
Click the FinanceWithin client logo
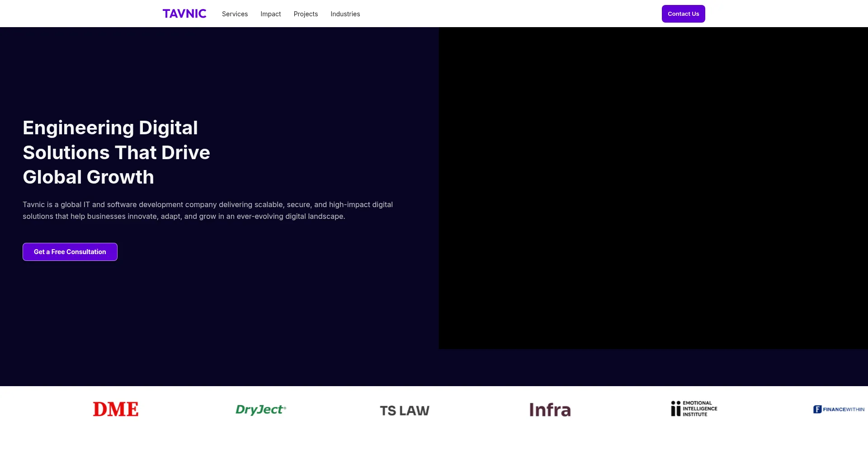(x=839, y=409)
